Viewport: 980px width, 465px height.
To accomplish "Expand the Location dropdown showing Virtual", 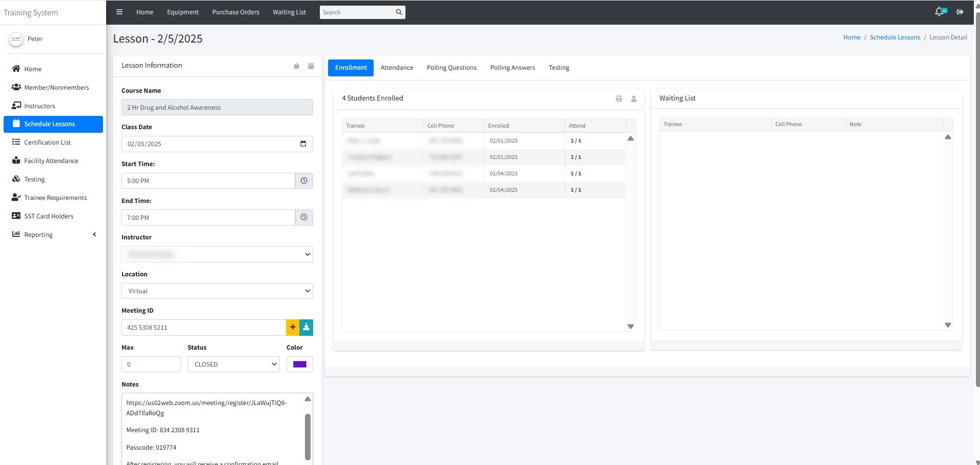I will click(x=217, y=291).
